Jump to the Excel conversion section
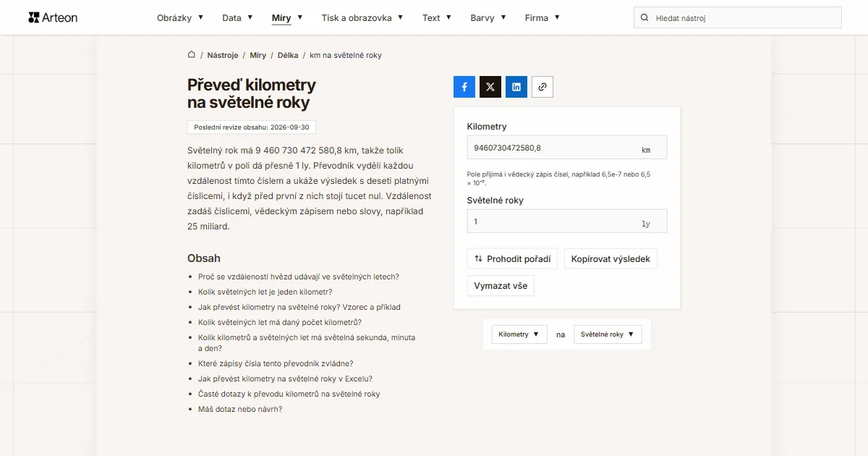The image size is (868, 456). 285,379
